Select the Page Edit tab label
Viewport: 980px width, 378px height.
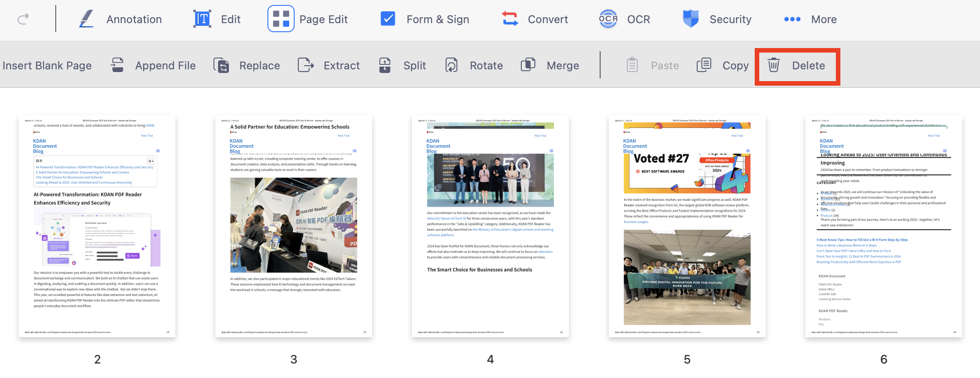pyautogui.click(x=324, y=19)
